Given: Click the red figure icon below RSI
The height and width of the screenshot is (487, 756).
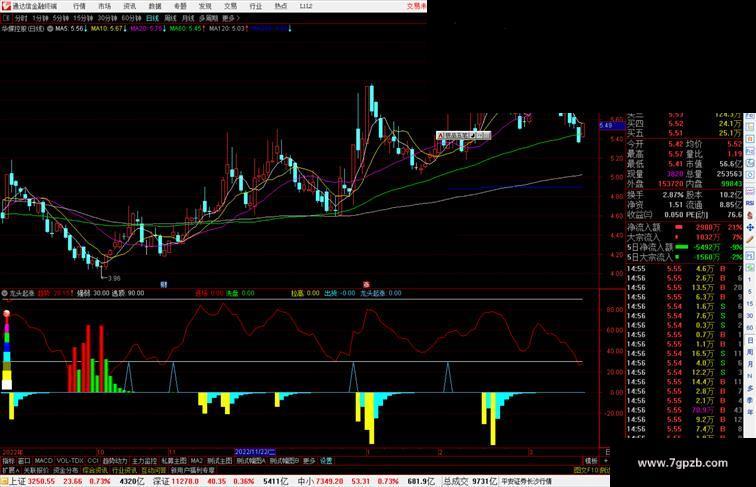Looking at the screenshot, I should click(x=750, y=216).
